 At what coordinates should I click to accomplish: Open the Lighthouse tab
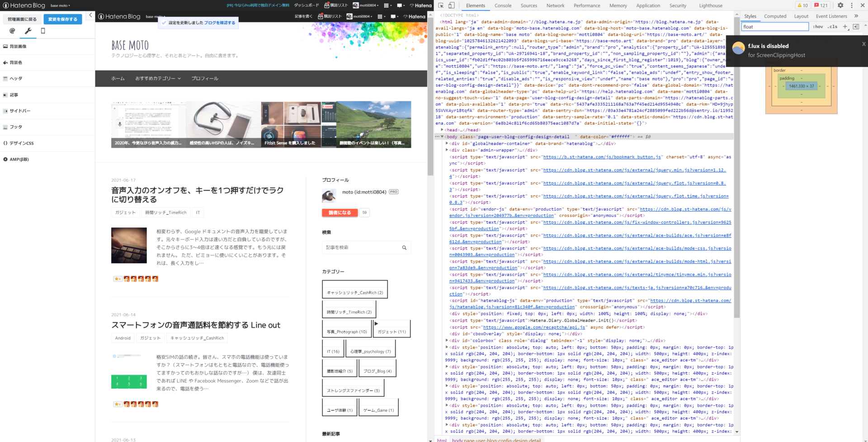pyautogui.click(x=711, y=5)
